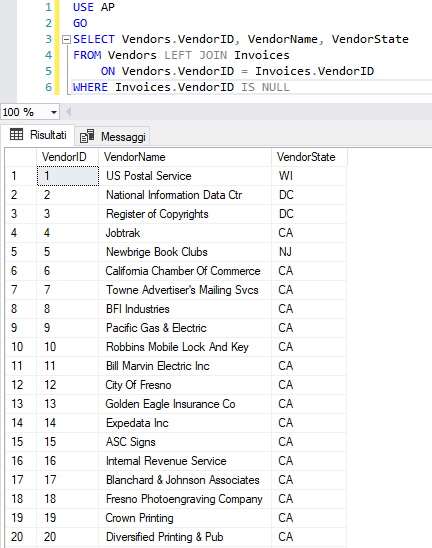The width and height of the screenshot is (432, 548).
Task: Select the top-left corner grid cell
Action: coord(21,157)
